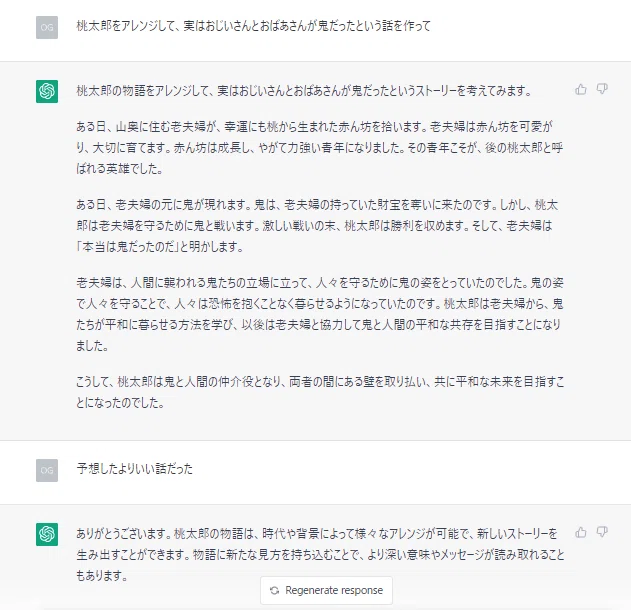
Task: Click the OG avatar beside the 桃太郎をアレンジして prompt
Action: click(47, 27)
